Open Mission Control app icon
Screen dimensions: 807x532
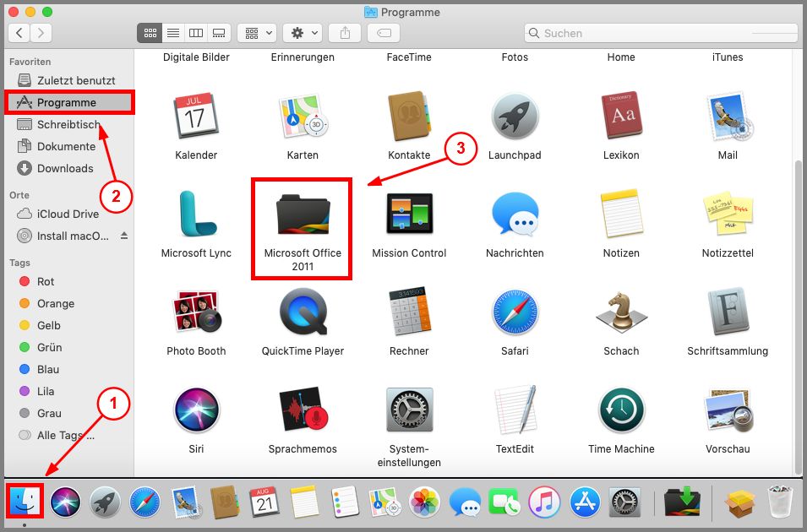(409, 213)
